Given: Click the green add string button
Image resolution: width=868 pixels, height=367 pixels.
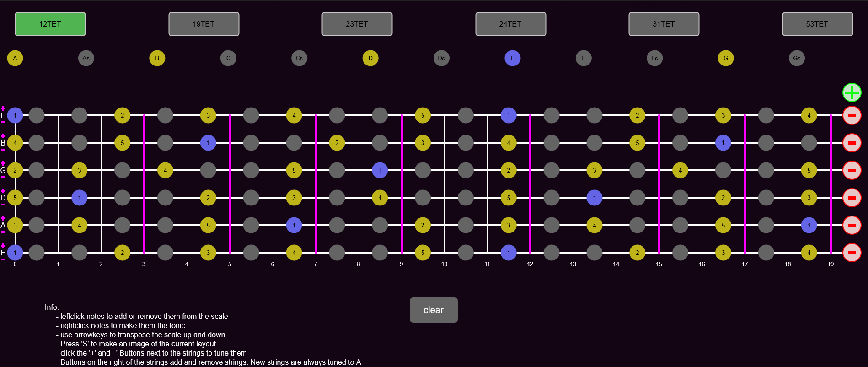Looking at the screenshot, I should [x=852, y=92].
